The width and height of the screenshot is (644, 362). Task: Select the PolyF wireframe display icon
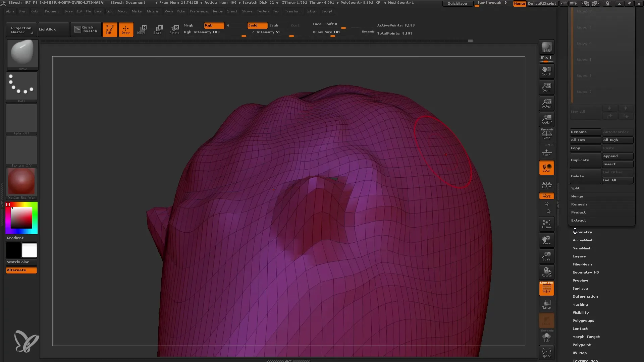[x=546, y=287]
